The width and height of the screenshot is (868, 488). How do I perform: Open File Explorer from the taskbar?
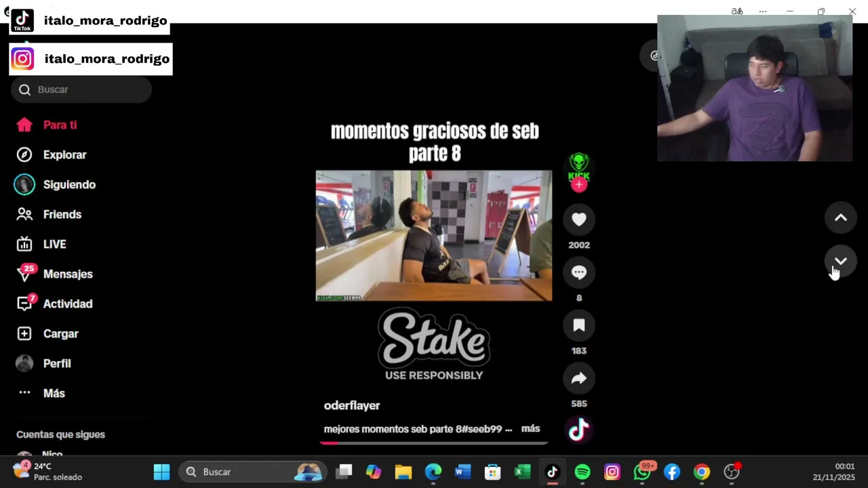(x=403, y=472)
